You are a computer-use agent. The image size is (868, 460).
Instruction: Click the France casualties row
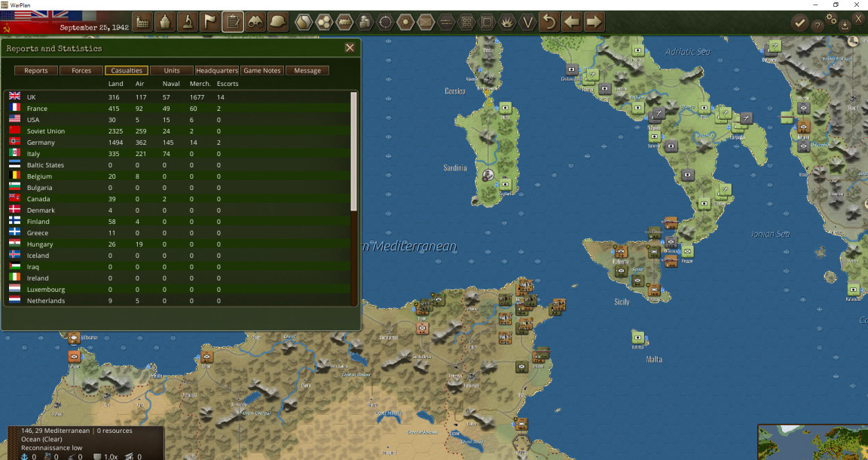point(177,109)
